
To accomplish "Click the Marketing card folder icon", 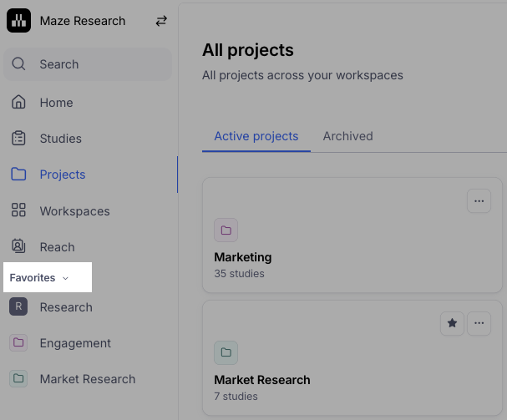I will [x=226, y=230].
